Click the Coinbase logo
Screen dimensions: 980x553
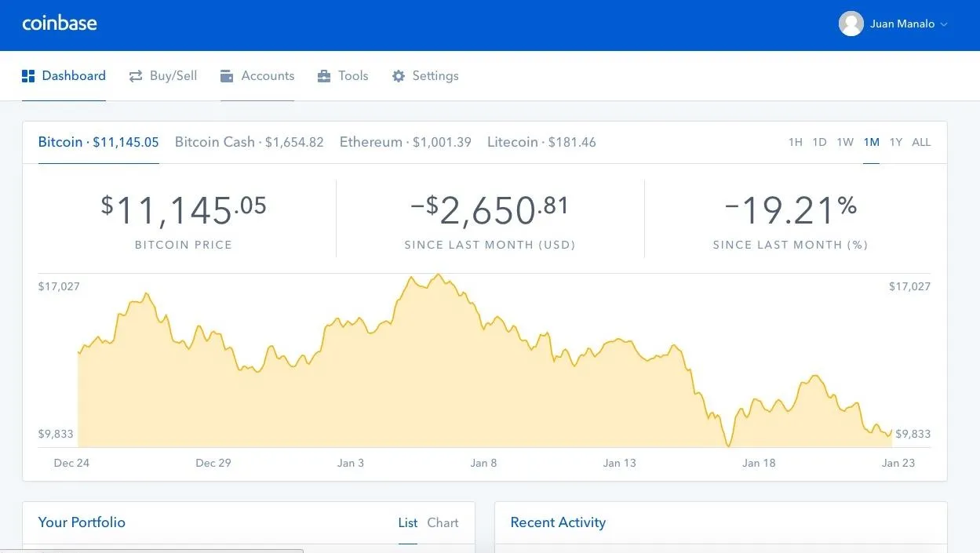60,23
